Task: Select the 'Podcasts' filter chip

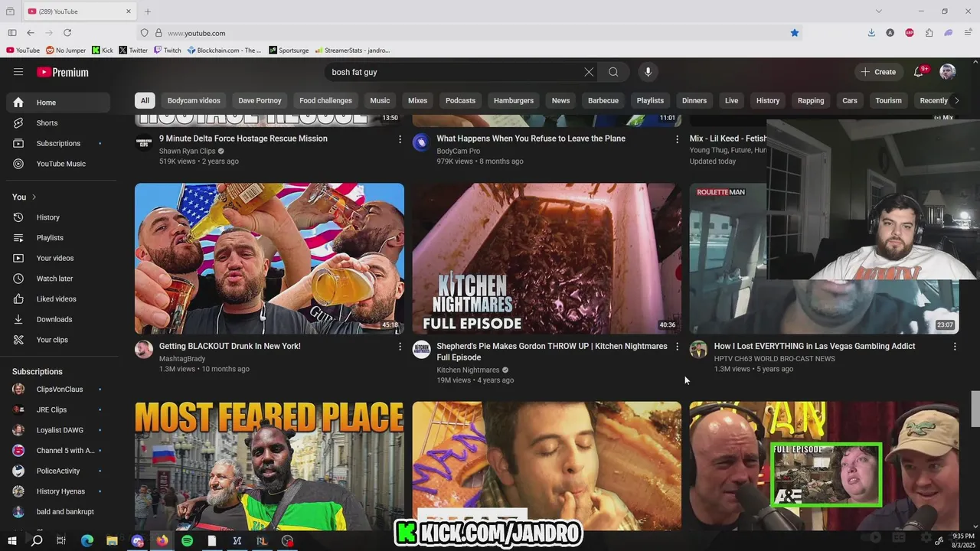Action: [x=460, y=100]
